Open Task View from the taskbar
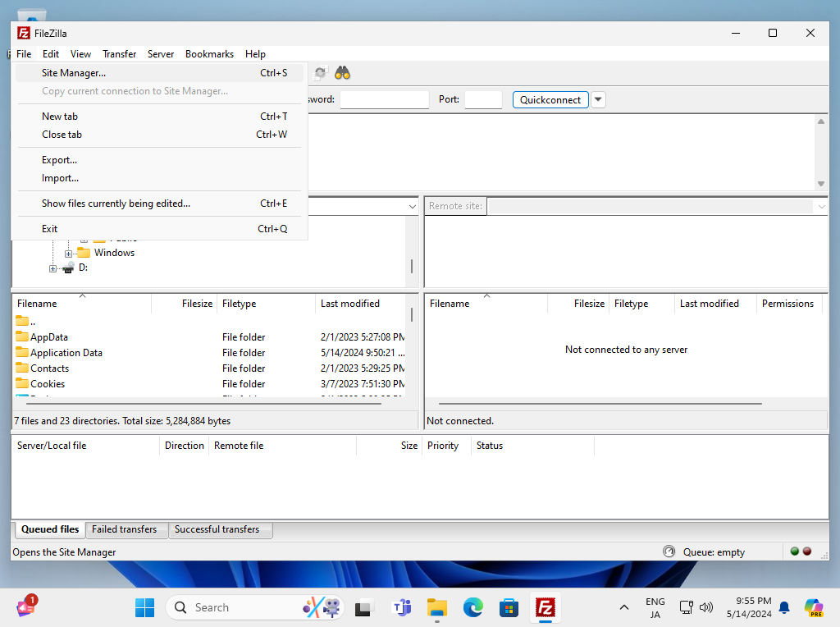 363,607
